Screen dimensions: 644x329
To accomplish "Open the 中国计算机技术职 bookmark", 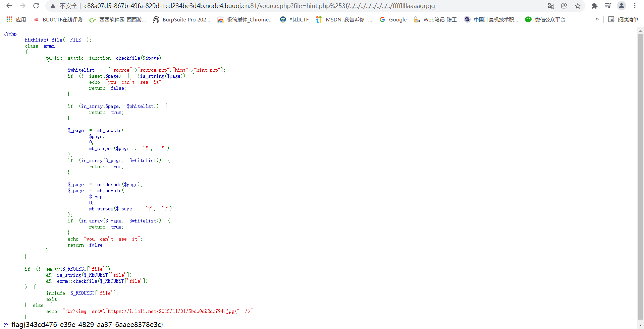I will tap(491, 19).
